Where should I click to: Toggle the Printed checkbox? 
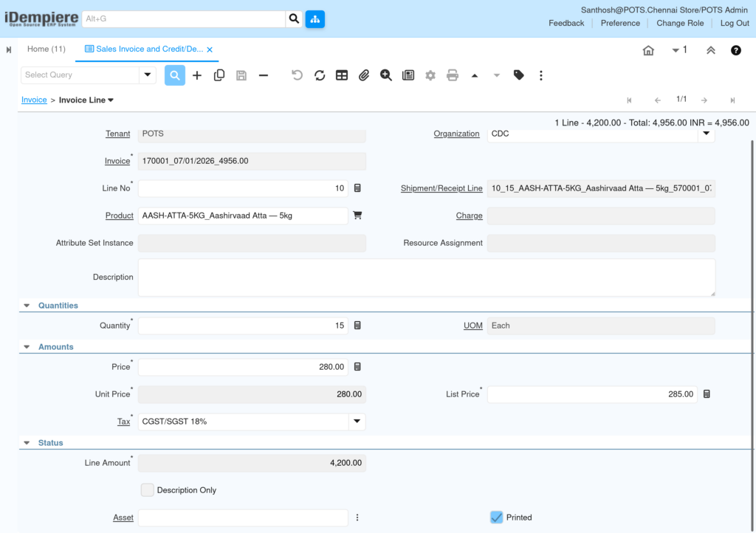click(x=496, y=517)
